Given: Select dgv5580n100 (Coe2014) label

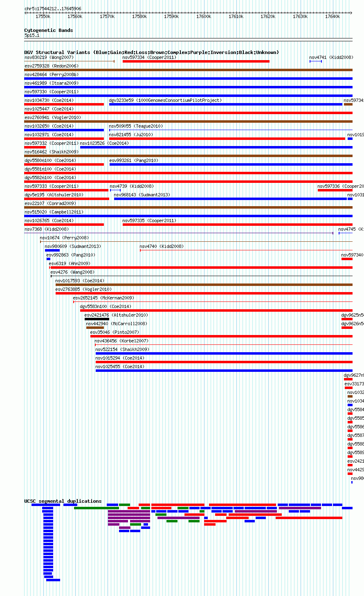Looking at the screenshot, I should point(50,160).
